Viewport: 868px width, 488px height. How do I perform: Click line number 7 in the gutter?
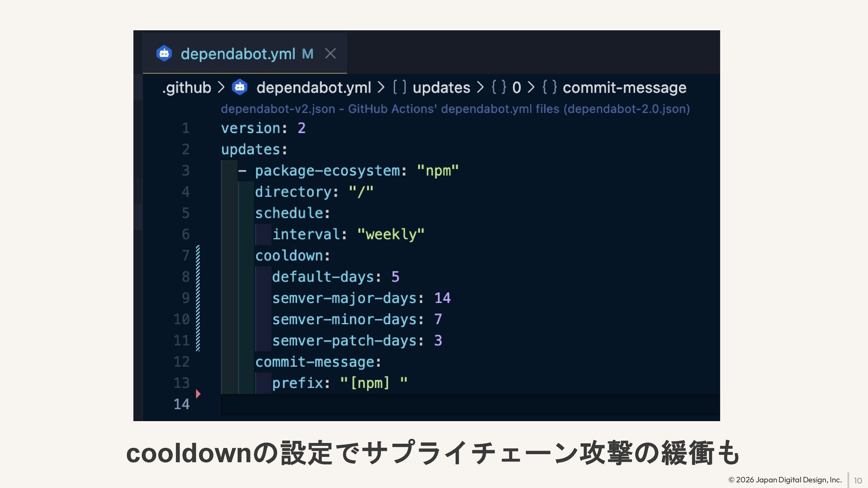pyautogui.click(x=185, y=256)
